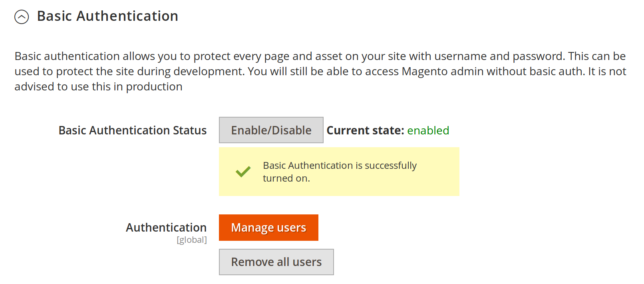Toggle basic auth with Enable/Disable button
The image size is (644, 284).
(271, 130)
